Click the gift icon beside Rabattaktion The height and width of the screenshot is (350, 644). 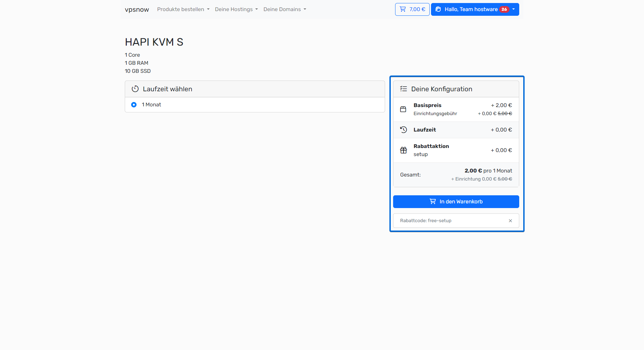click(x=404, y=150)
